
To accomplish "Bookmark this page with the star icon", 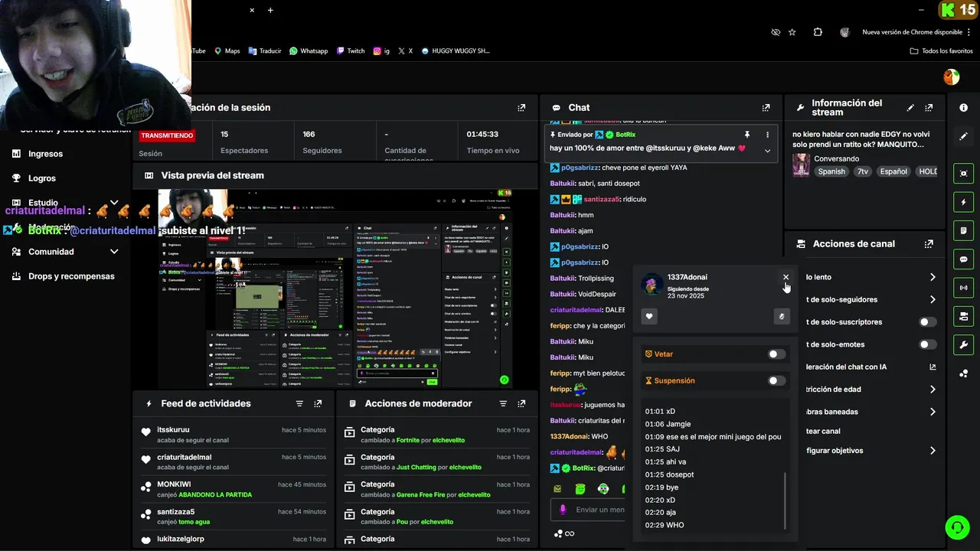I will [x=792, y=32].
